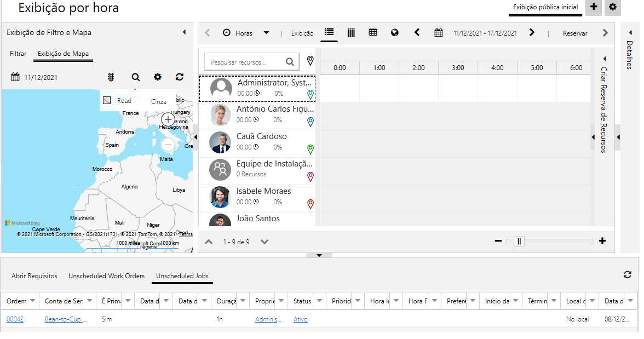Click Cauã Cardoso's green map pin
Image resolution: width=644 pixels, height=339 pixels.
[311, 149]
